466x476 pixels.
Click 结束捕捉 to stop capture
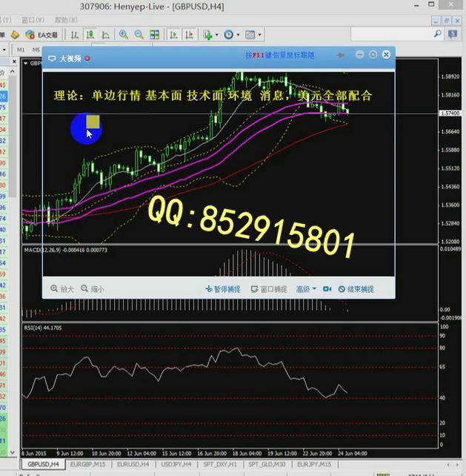pyautogui.click(x=356, y=289)
